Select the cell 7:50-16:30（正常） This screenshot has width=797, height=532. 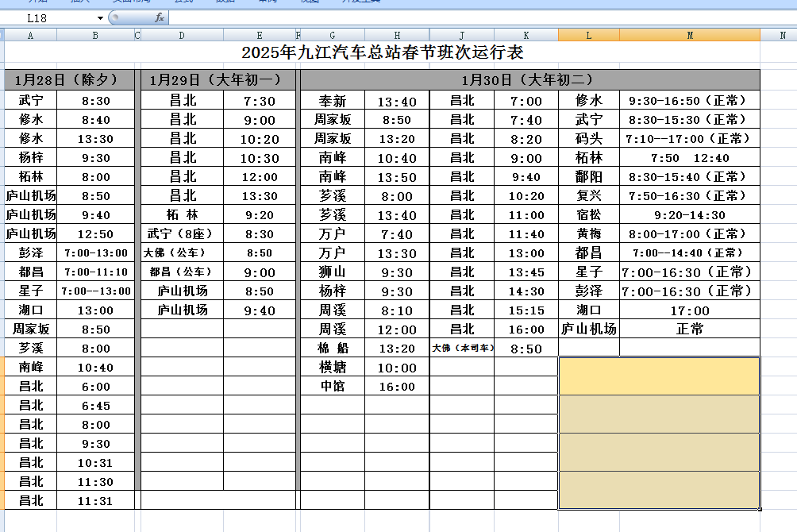(x=690, y=196)
